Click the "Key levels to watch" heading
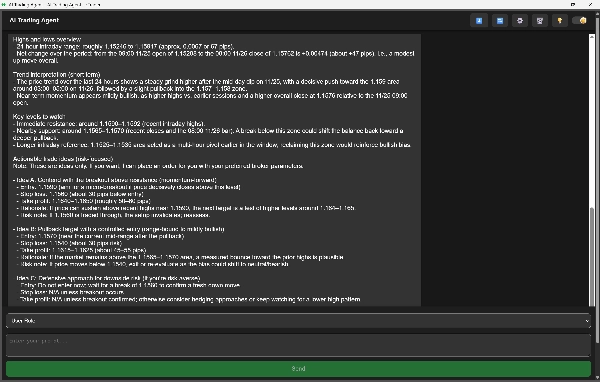Image resolution: width=600 pixels, height=382 pixels. pos(39,117)
